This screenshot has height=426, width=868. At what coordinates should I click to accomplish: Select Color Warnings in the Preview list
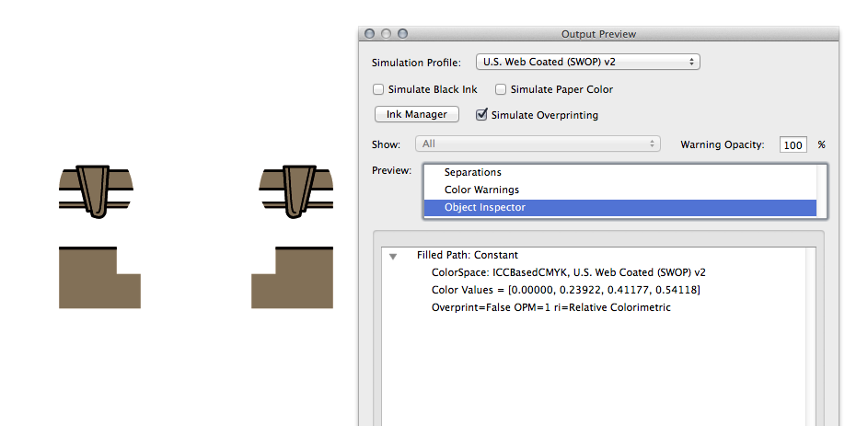(x=620, y=190)
